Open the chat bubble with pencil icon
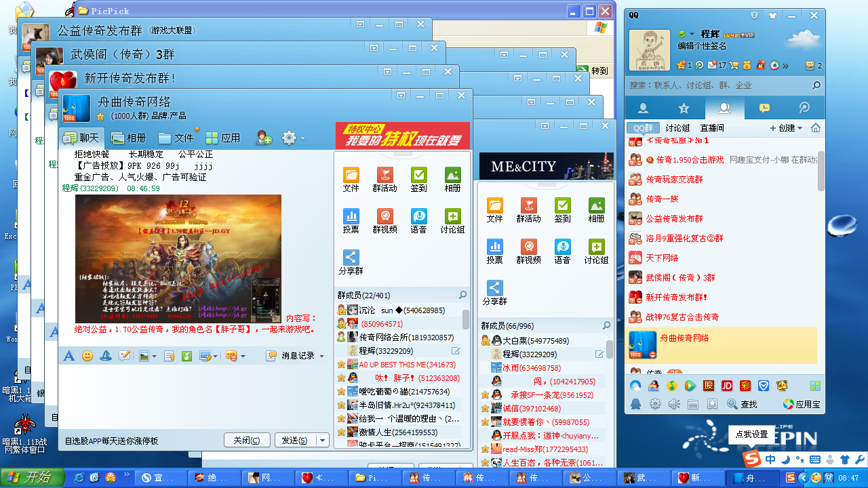Viewport: 868px width, 488px height. [125, 356]
